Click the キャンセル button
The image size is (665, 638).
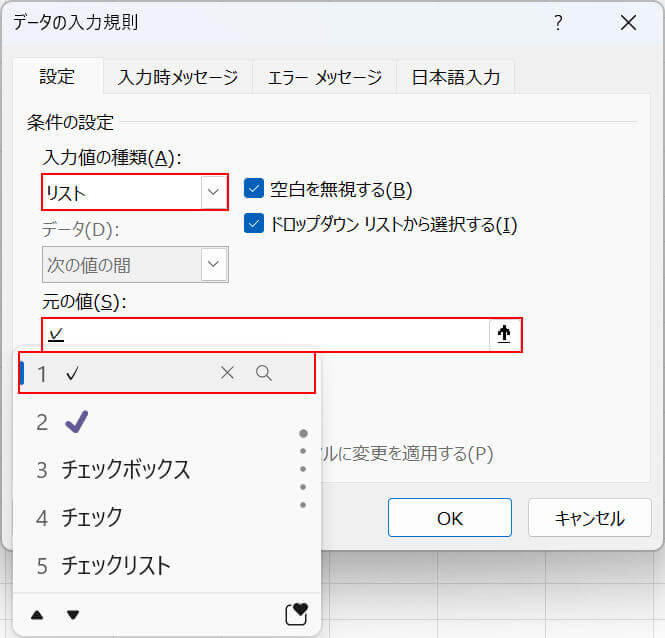tap(589, 518)
